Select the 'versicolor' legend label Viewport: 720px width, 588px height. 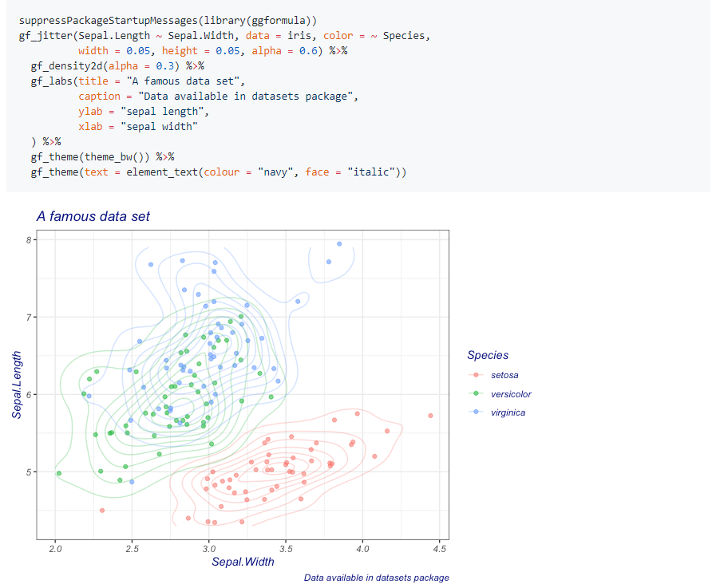coord(511,394)
